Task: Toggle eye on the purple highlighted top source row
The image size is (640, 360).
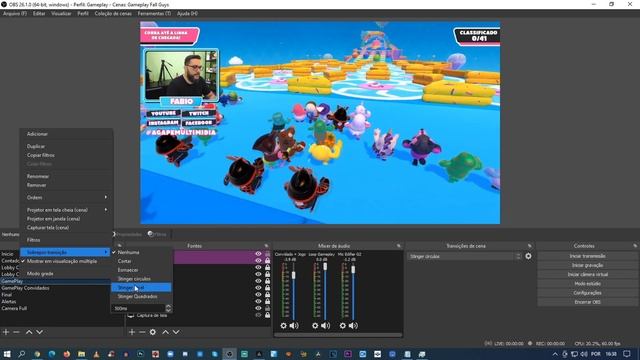Action: click(x=258, y=254)
